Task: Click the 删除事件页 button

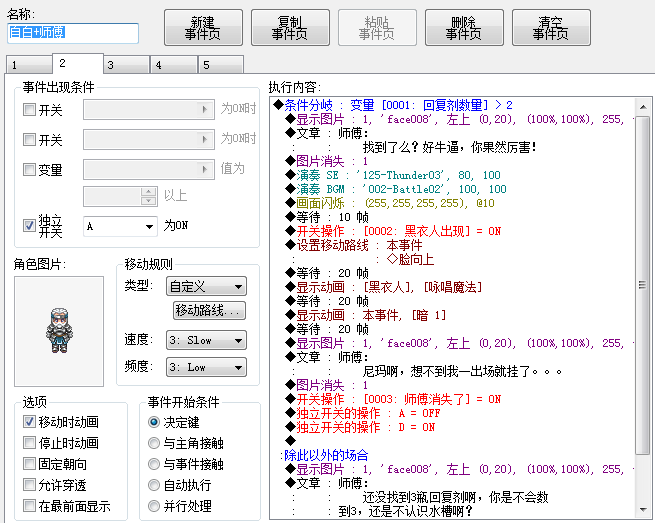Action: point(464,28)
